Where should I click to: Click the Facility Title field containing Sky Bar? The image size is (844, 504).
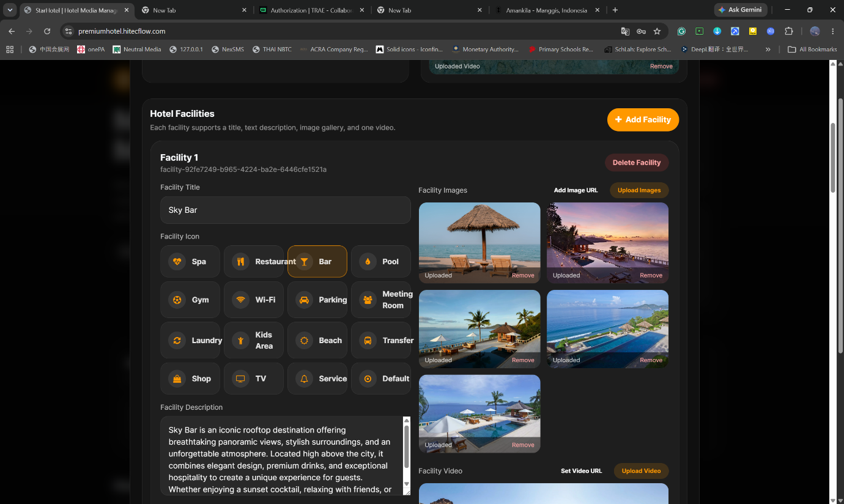285,210
